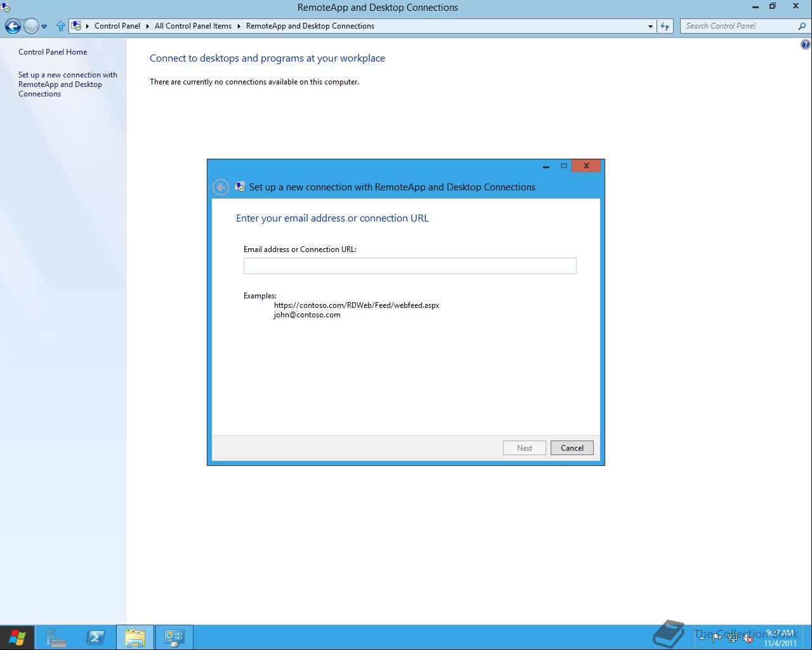Open File Explorer from the taskbar
812x650 pixels.
coord(135,637)
